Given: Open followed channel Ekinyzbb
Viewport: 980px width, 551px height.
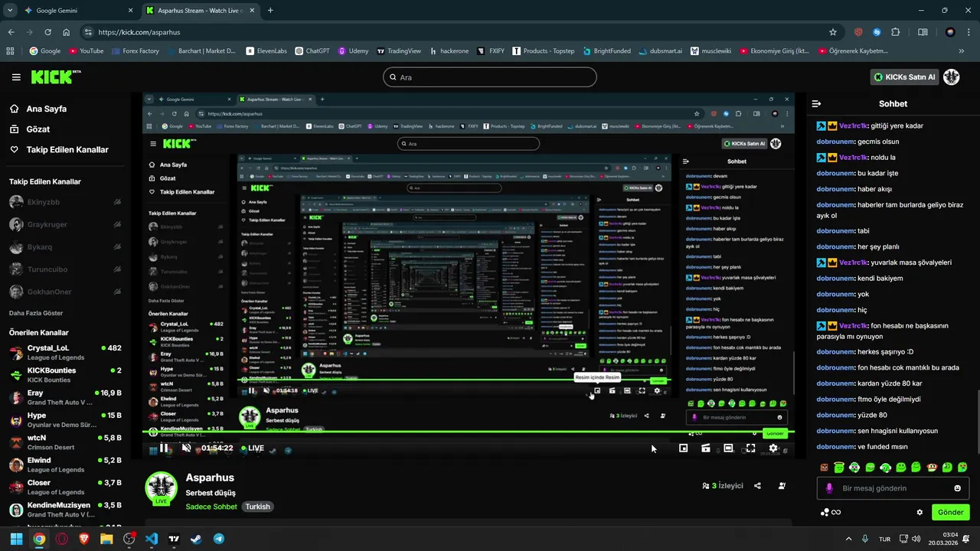Looking at the screenshot, I should (65, 202).
